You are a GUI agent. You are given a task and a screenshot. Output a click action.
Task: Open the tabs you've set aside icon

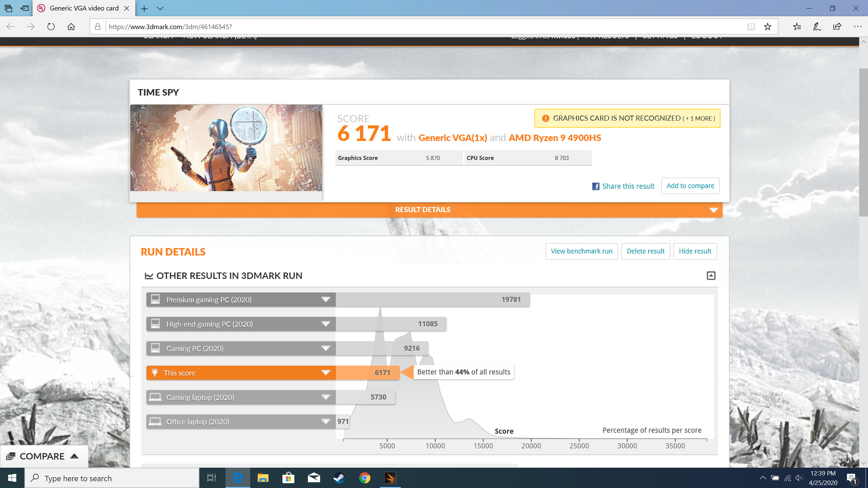[8, 8]
